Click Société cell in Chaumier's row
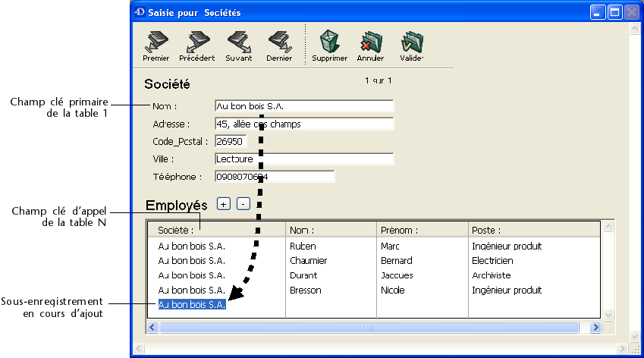This screenshot has width=644, height=358. tap(191, 261)
